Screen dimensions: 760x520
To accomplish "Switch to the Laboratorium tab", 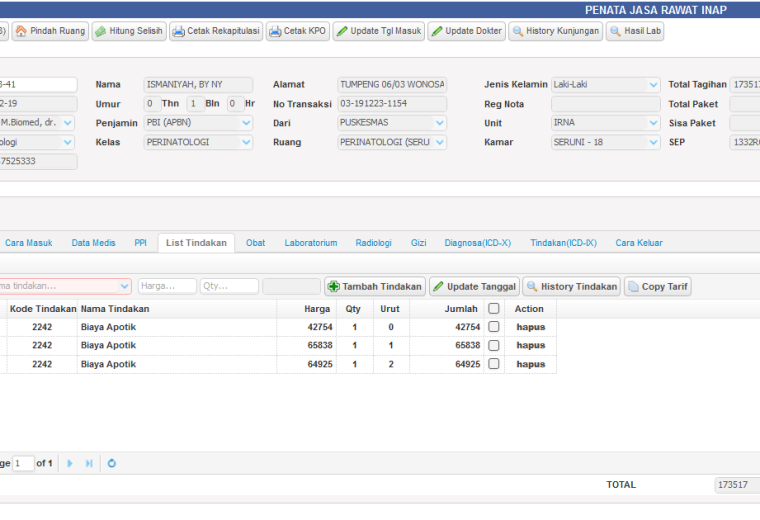I will pos(311,243).
